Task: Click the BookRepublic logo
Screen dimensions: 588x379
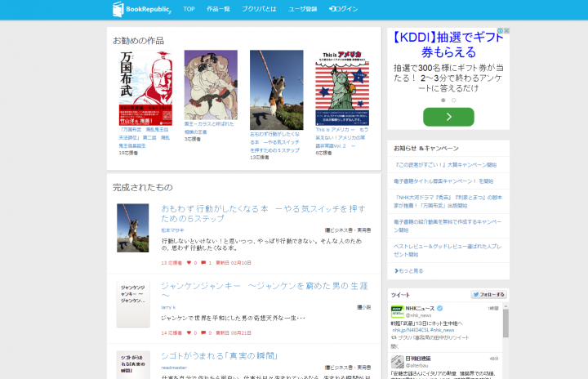Action: [142, 9]
